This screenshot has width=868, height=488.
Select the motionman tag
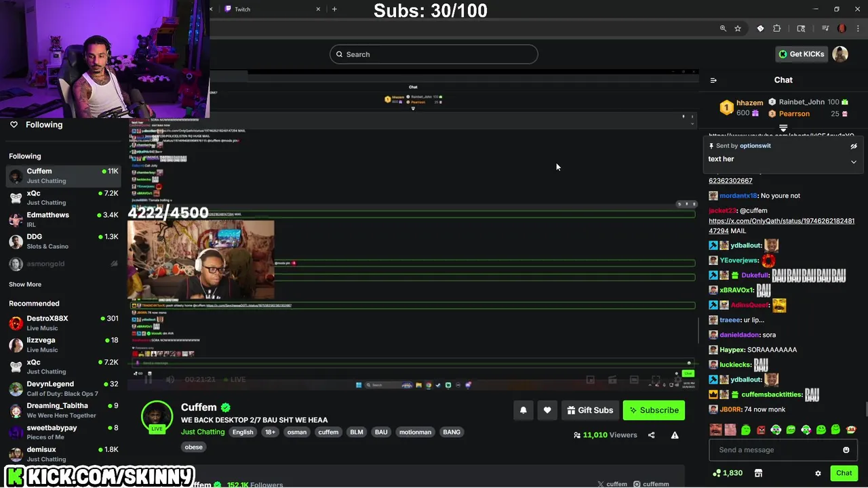click(415, 432)
